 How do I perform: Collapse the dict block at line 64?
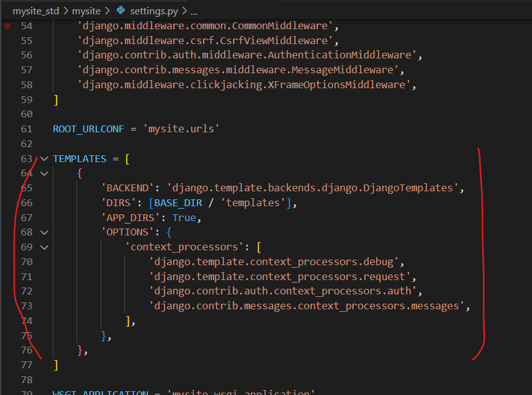pos(44,173)
